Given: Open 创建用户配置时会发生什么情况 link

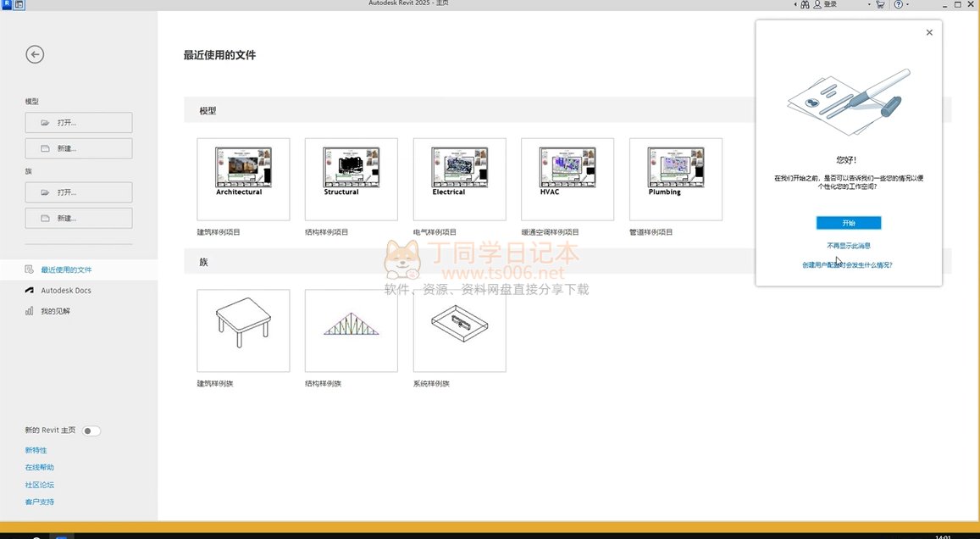Looking at the screenshot, I should coord(848,265).
